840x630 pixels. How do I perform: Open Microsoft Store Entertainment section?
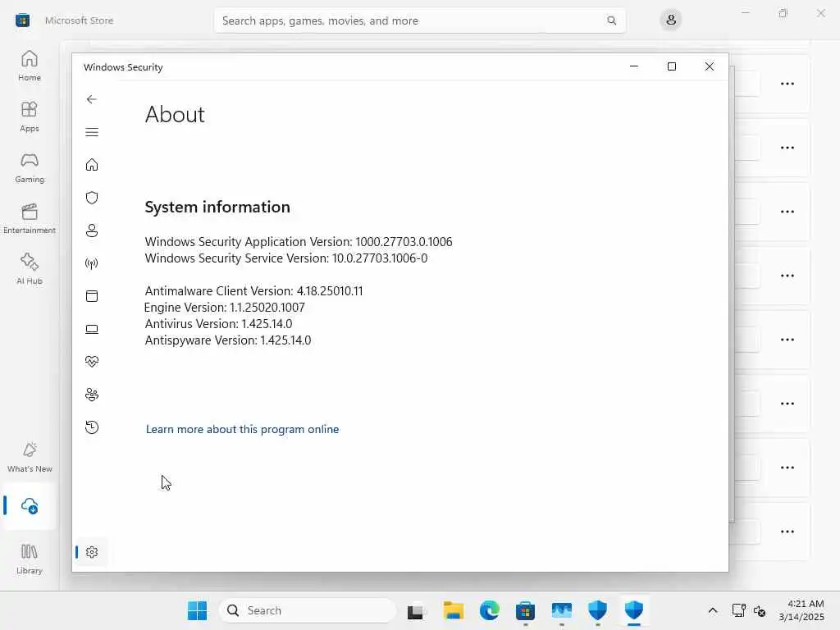(x=30, y=218)
